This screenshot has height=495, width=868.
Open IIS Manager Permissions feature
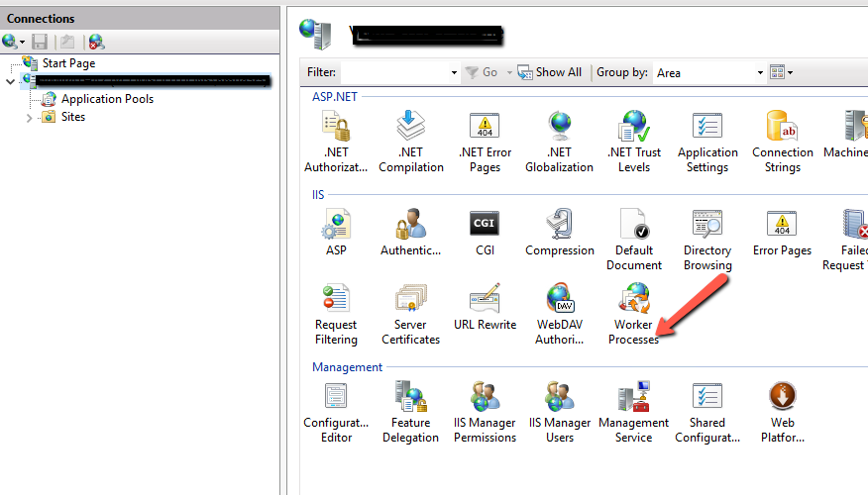(x=485, y=412)
